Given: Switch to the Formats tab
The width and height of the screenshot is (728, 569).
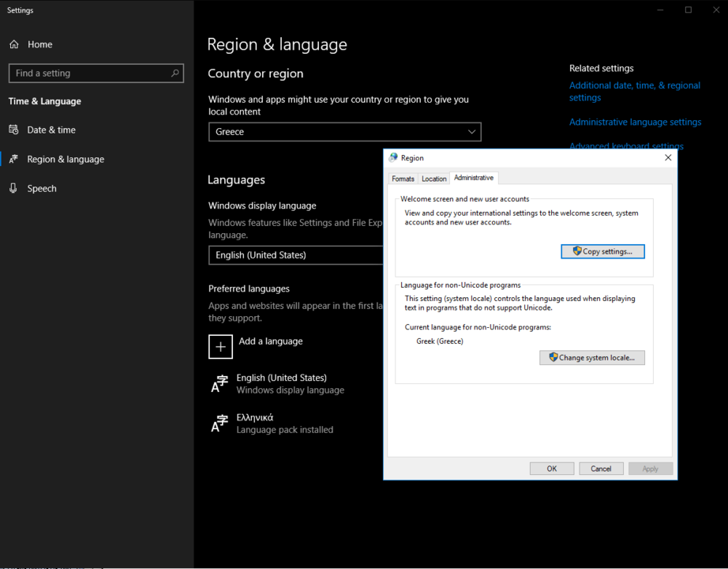Looking at the screenshot, I should pos(403,179).
